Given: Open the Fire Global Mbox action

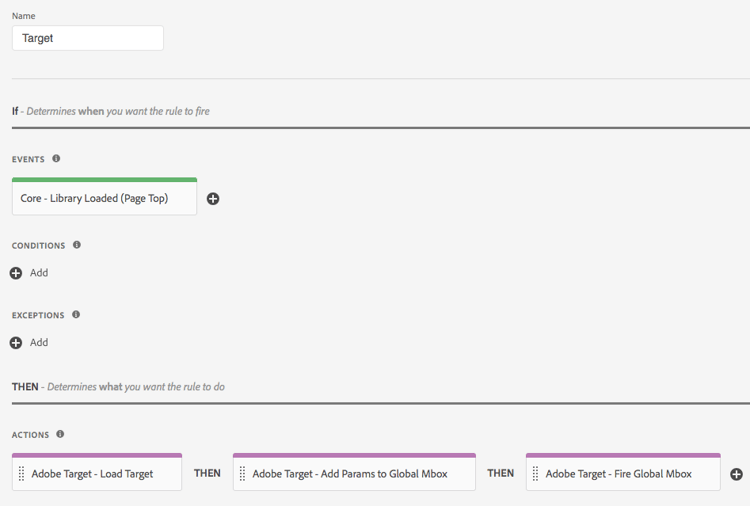Looking at the screenshot, I should (623, 472).
